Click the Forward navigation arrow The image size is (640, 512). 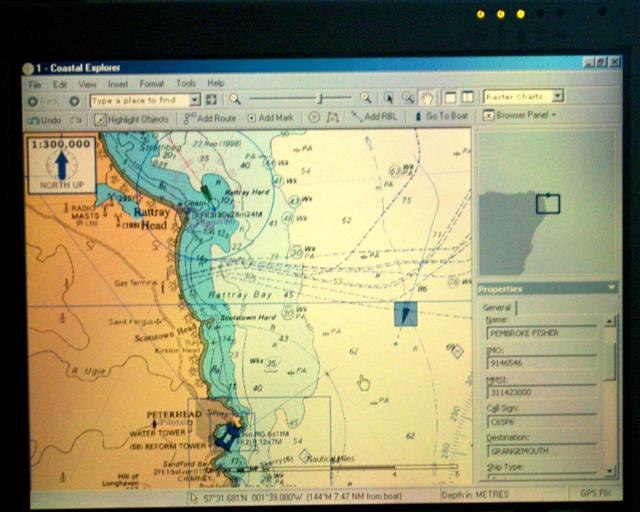click(x=74, y=101)
